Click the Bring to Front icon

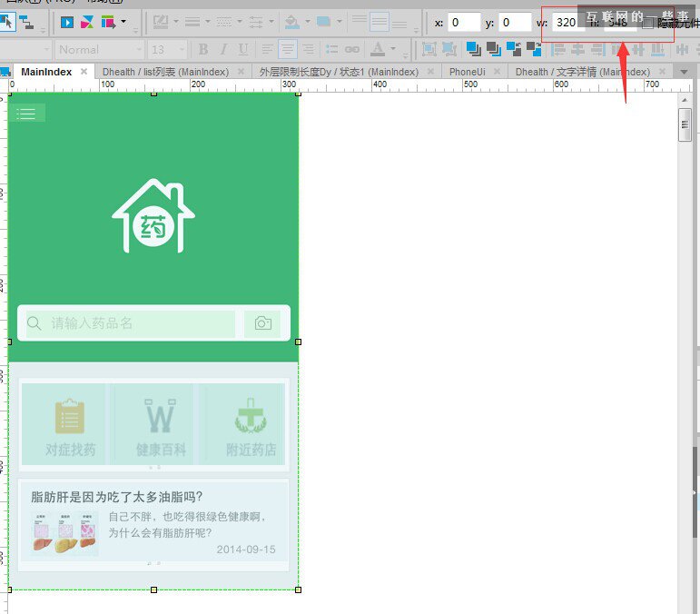(473, 49)
